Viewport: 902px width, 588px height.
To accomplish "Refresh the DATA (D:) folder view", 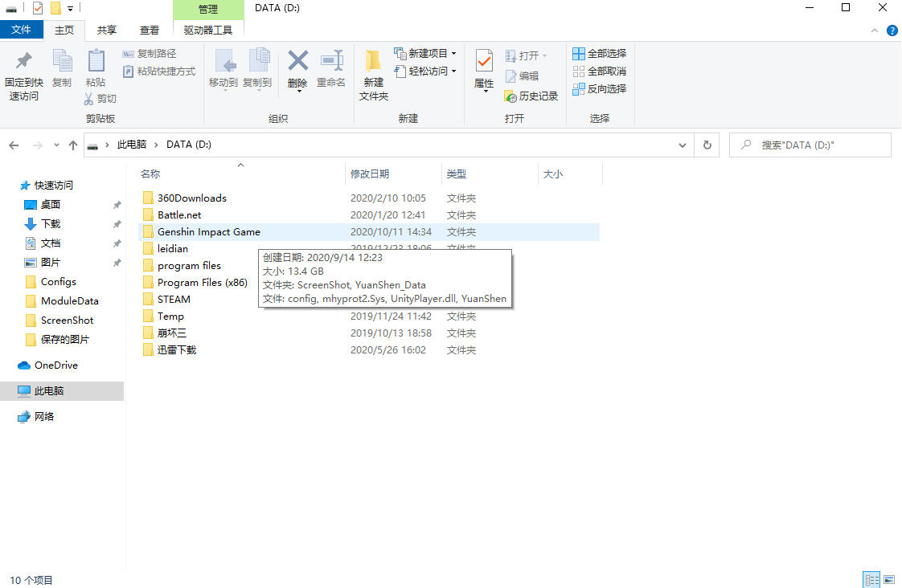I will [707, 145].
